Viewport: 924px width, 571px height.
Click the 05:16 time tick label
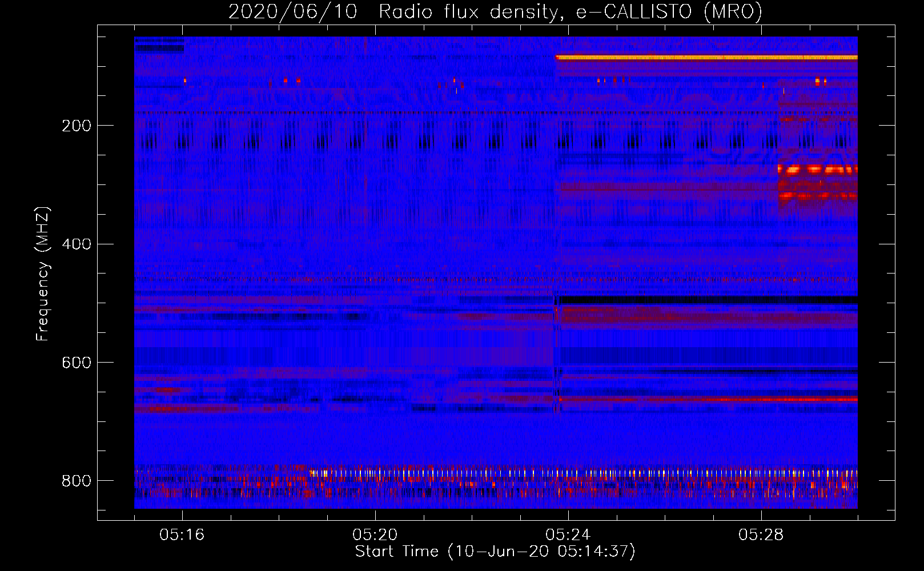tap(182, 535)
